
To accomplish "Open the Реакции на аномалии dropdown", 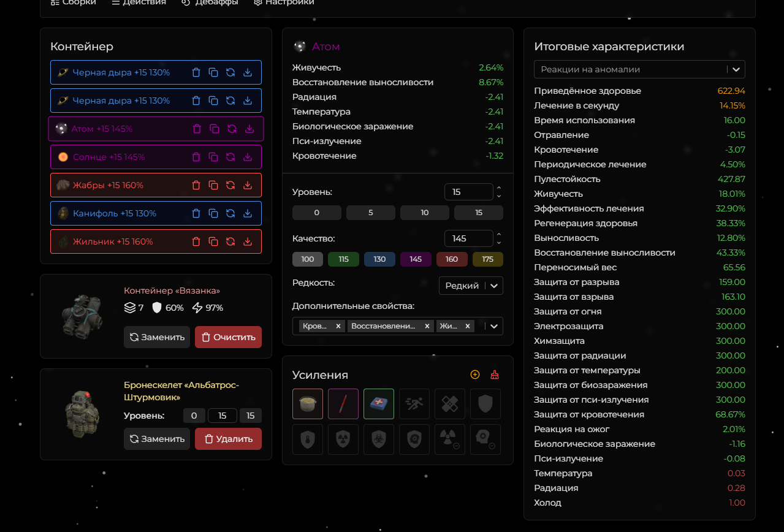I will pos(639,69).
